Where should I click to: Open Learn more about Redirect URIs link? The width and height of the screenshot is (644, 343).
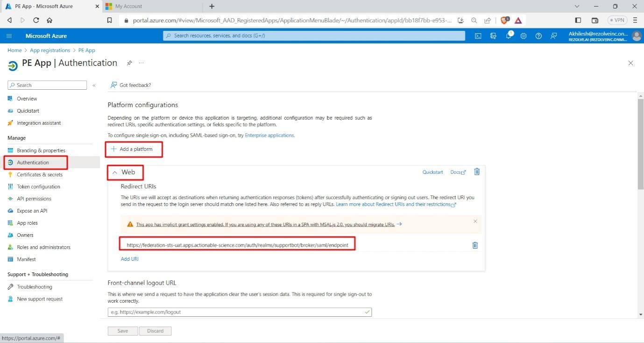pos(396,204)
